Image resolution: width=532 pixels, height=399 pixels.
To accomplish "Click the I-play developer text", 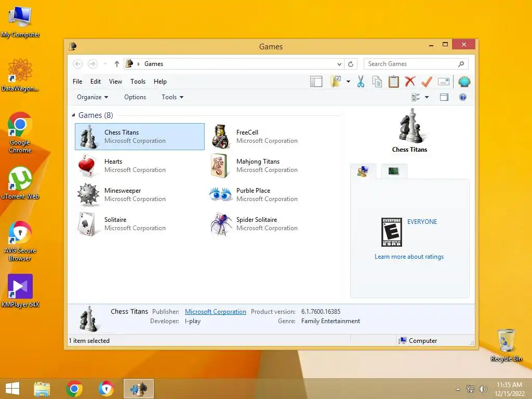I will (x=193, y=321).
